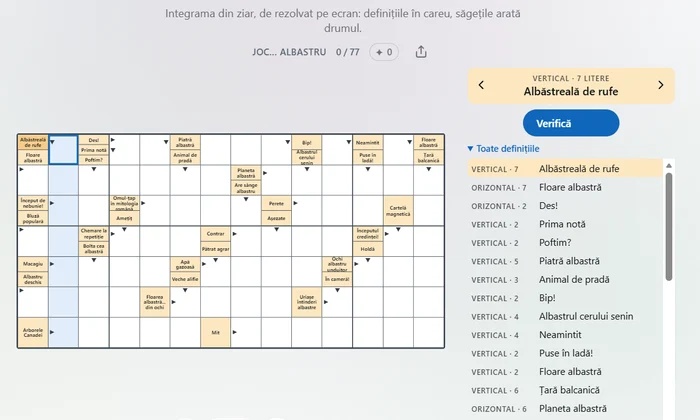Click the Omul-țap în mitologia română clue cell
The height and width of the screenshot is (420, 700).
coord(124,203)
